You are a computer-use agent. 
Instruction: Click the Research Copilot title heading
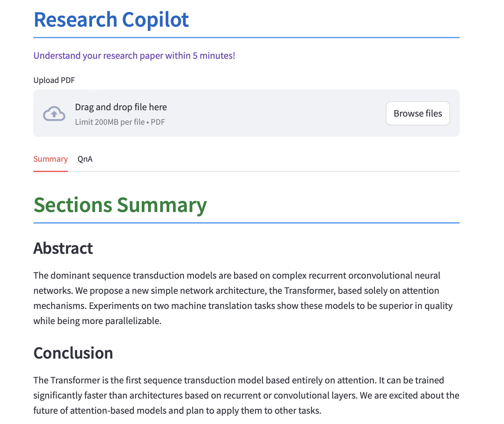coord(111,20)
